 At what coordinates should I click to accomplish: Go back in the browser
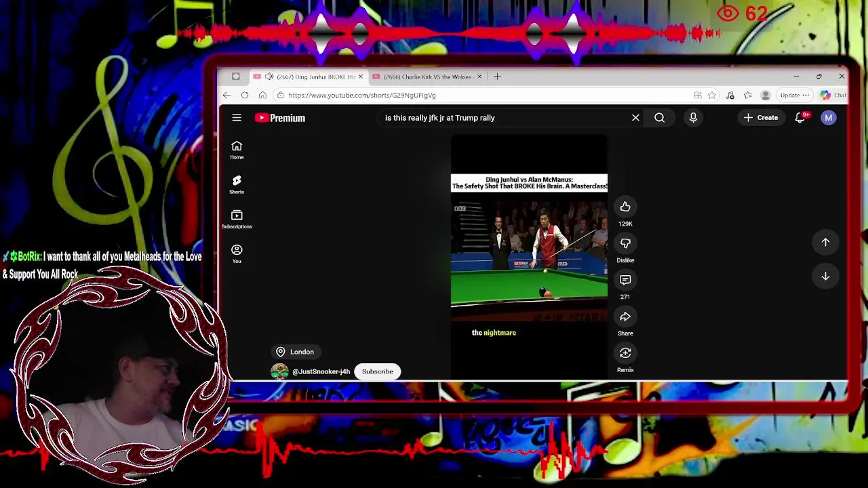[x=226, y=96]
